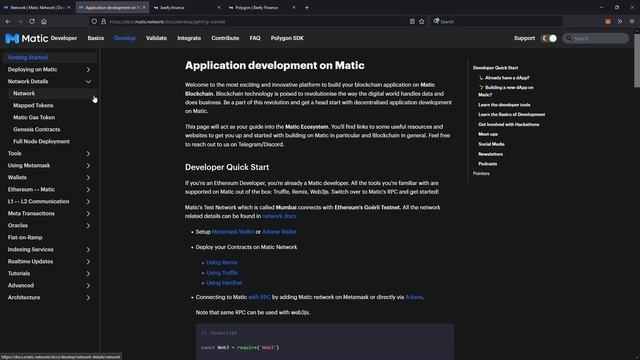Open the Network sidebar page
This screenshot has height=360, width=640.
pos(24,93)
